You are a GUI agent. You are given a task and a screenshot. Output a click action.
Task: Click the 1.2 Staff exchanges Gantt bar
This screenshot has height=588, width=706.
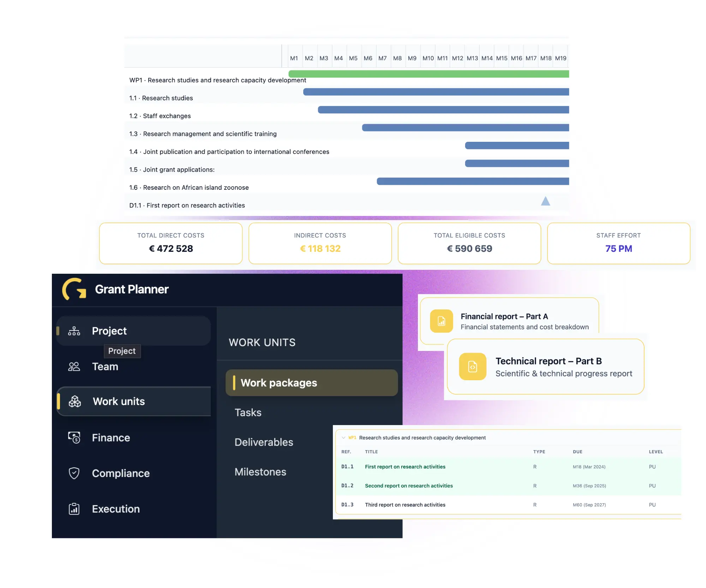(443, 110)
